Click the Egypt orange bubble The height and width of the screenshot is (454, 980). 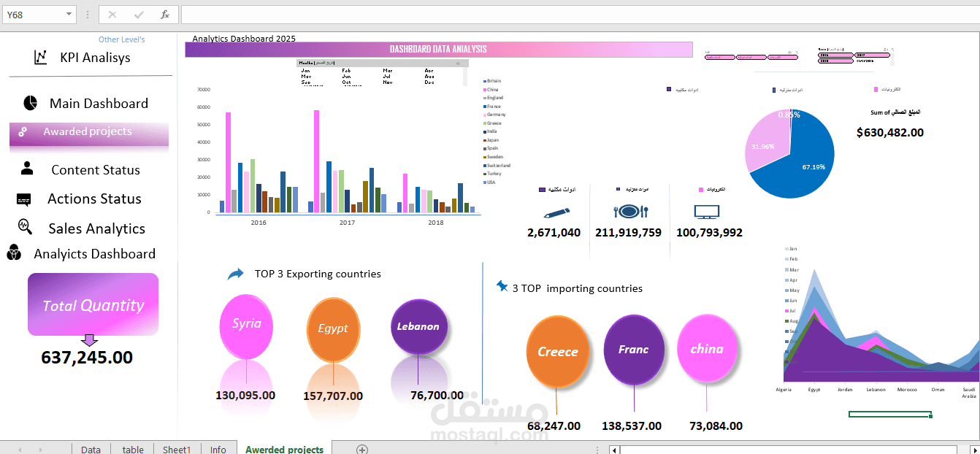pyautogui.click(x=333, y=330)
